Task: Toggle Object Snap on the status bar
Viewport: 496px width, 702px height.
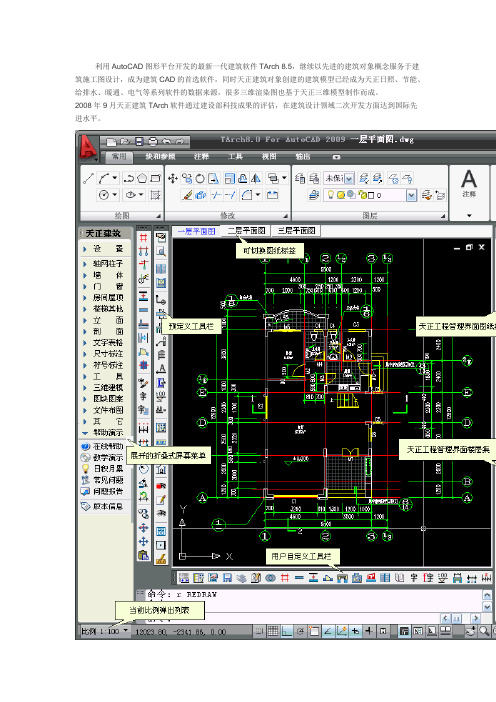Action: (314, 632)
